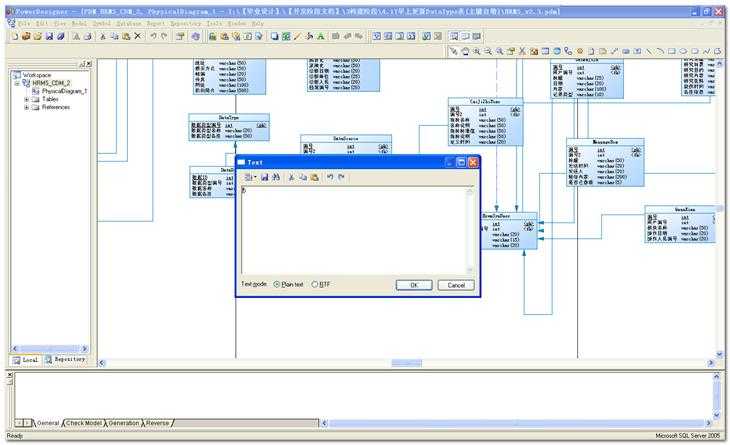The image size is (730, 445).
Task: Open the Model menu
Action: (79, 23)
